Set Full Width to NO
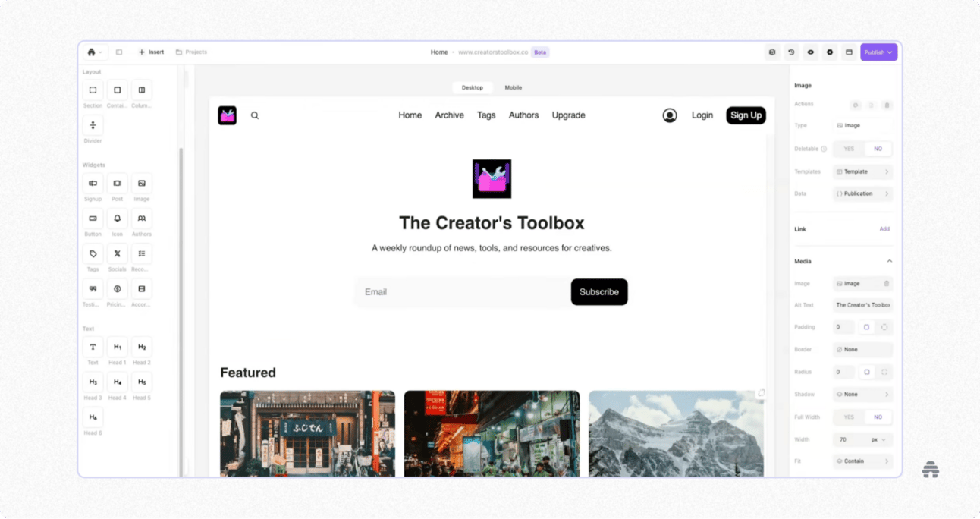980x519 pixels. coord(878,417)
